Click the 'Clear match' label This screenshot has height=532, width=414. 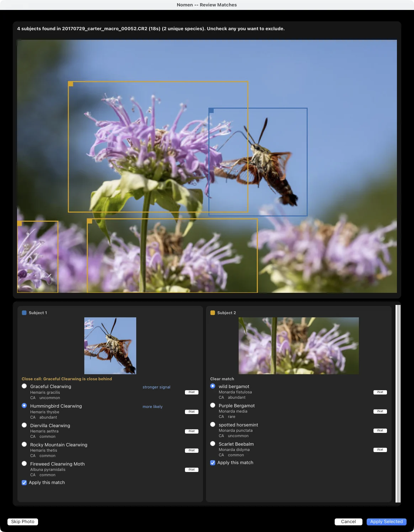tap(222, 379)
